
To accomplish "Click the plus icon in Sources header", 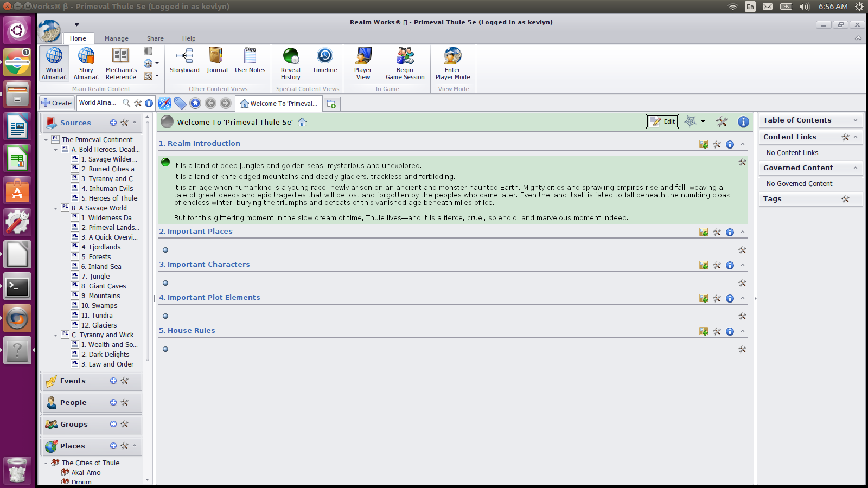I will pos(113,123).
